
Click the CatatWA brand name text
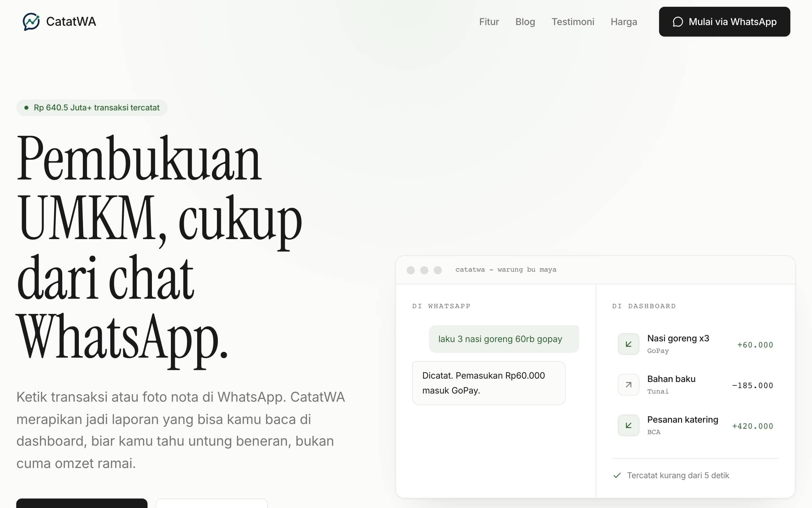click(71, 22)
